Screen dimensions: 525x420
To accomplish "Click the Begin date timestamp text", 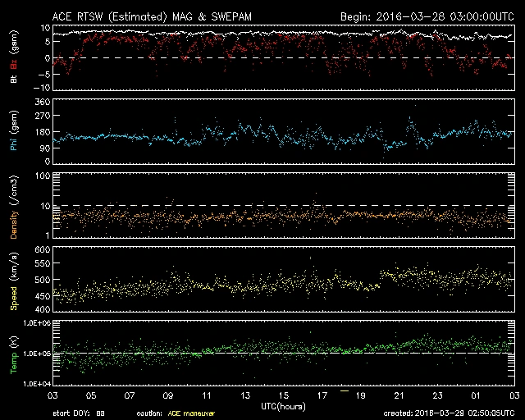I will point(425,16).
